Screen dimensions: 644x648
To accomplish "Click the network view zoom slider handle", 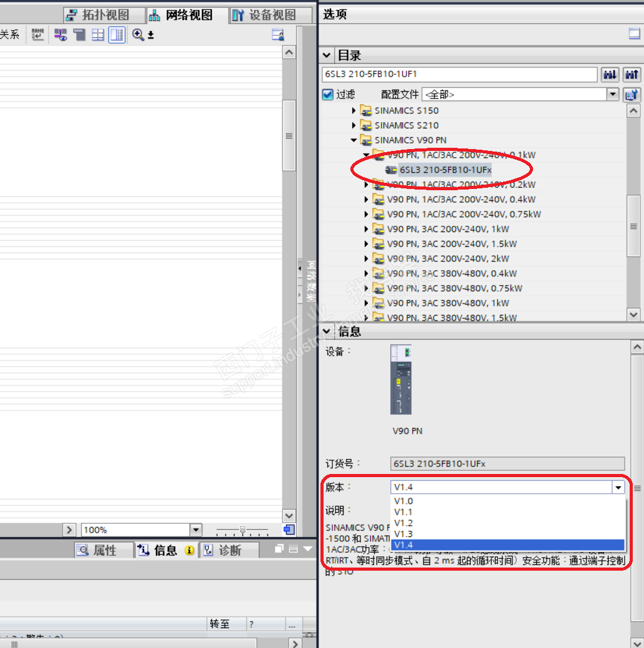I will [x=243, y=530].
